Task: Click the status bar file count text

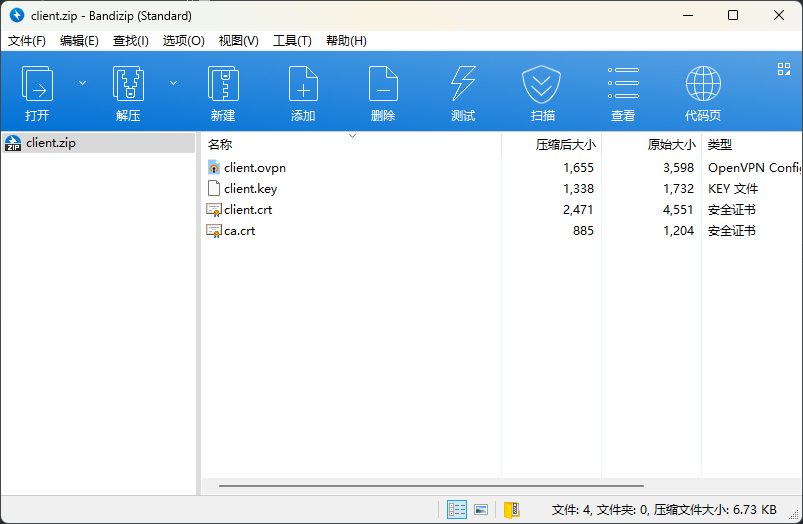Action: (664, 510)
